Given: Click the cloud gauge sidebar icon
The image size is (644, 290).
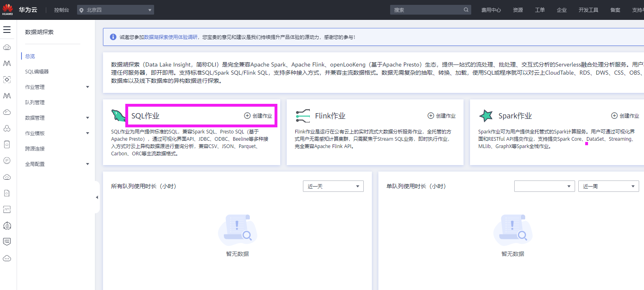Looking at the screenshot, I should (7, 112).
